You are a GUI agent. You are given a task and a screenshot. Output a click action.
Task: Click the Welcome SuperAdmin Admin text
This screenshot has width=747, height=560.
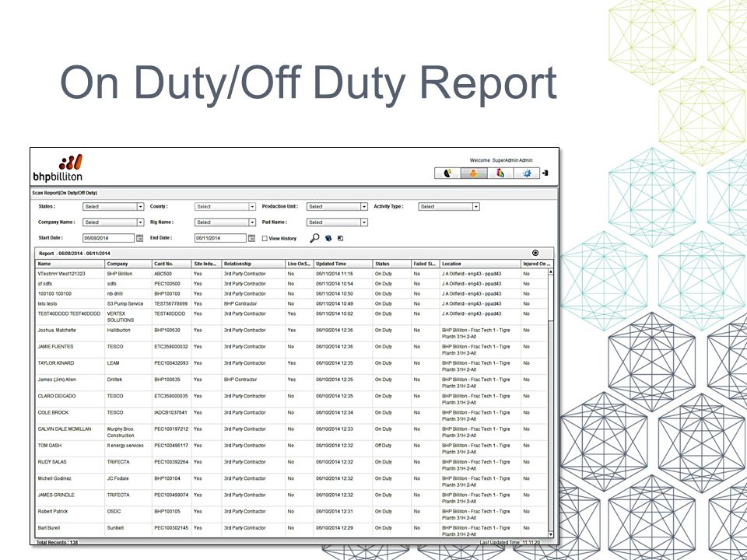[501, 160]
